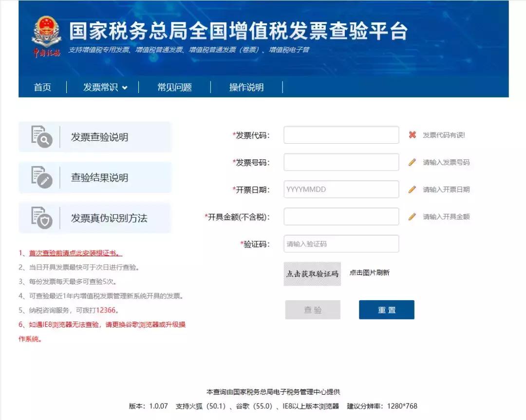526x420 pixels.
Task: Click the document-with-shield icon beside 发票真伪识别方法
Action: point(43,218)
